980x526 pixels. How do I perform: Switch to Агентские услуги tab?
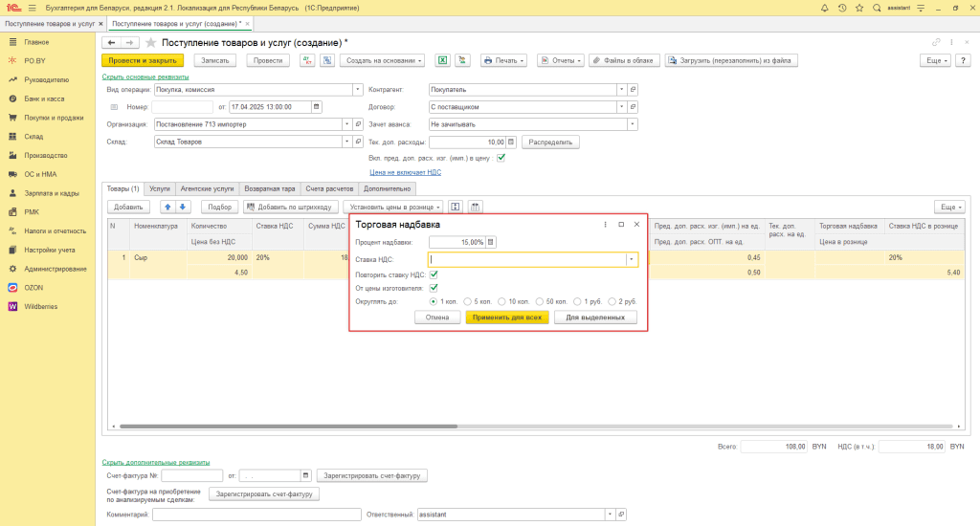[207, 188]
